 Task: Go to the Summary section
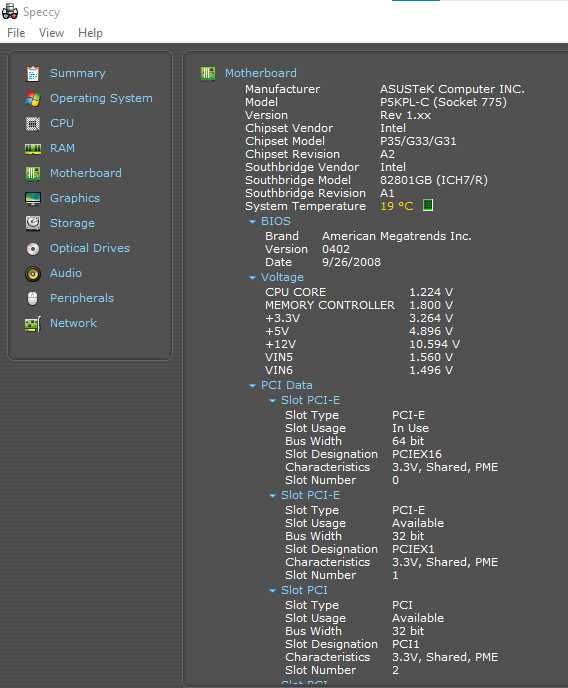point(78,73)
